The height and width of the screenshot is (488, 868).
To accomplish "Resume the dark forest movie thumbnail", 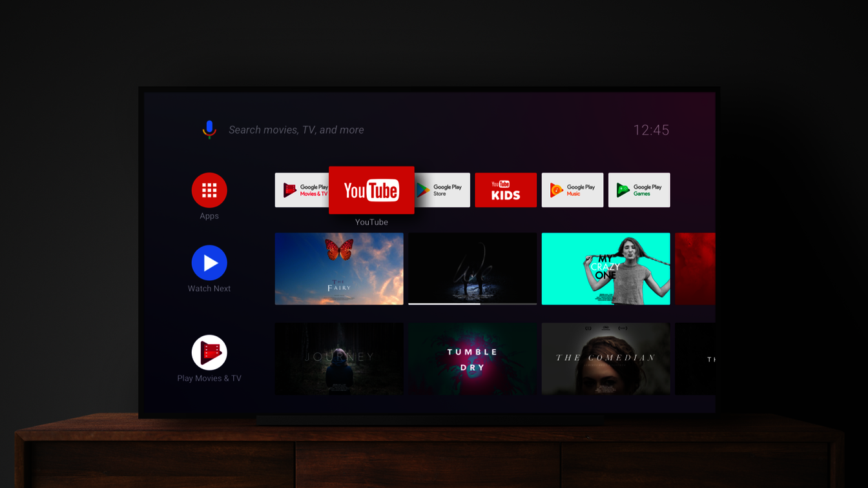I will [472, 268].
